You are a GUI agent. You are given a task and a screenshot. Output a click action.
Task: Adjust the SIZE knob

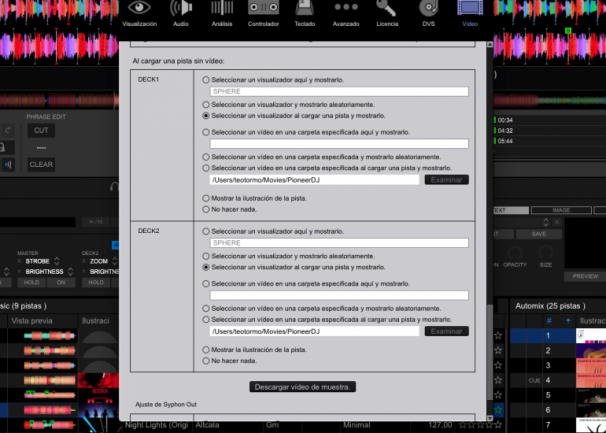(x=546, y=253)
